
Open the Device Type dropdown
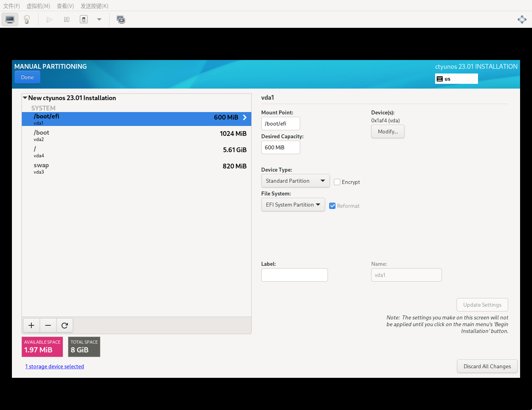coord(295,181)
